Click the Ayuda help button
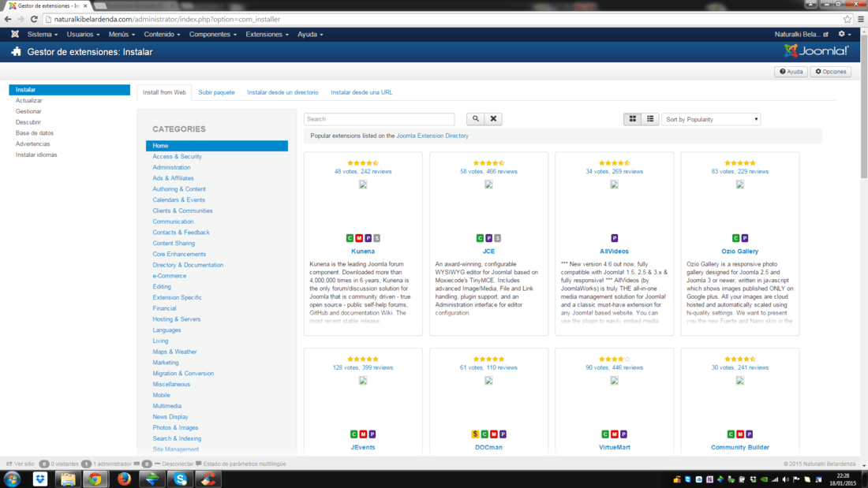The width and height of the screenshot is (868, 488). point(791,72)
